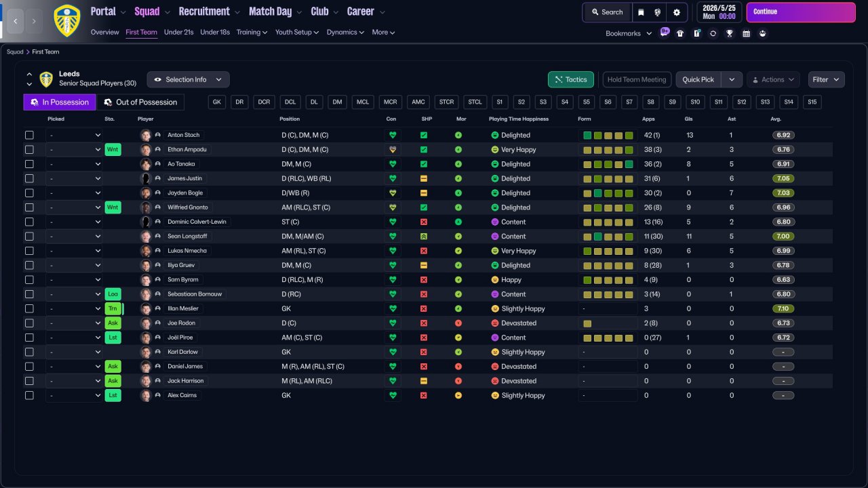This screenshot has width=868, height=488.
Task: Go forward with the right arrow button
Action: pos(35,21)
